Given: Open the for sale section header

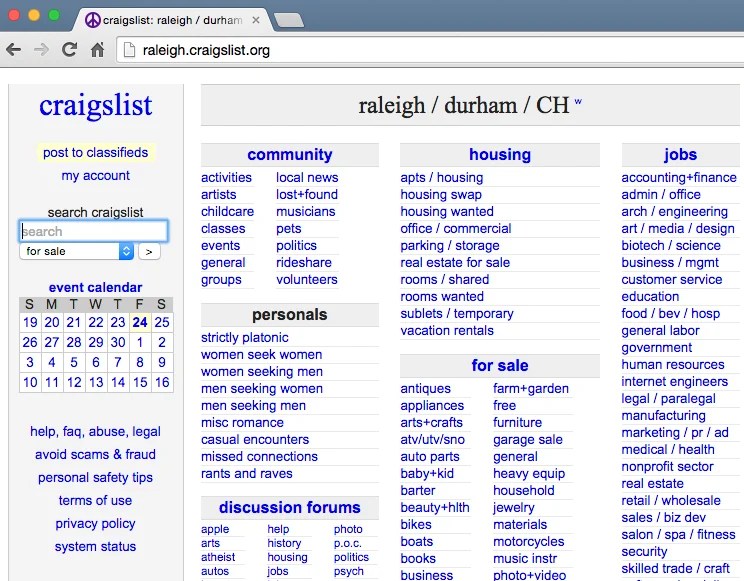Looking at the screenshot, I should coord(500,365).
